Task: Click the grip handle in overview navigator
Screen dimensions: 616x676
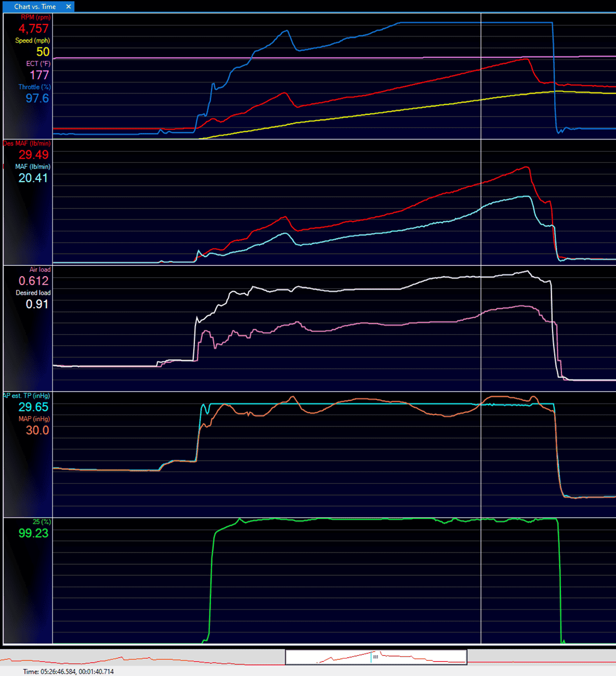Action: click(x=375, y=657)
